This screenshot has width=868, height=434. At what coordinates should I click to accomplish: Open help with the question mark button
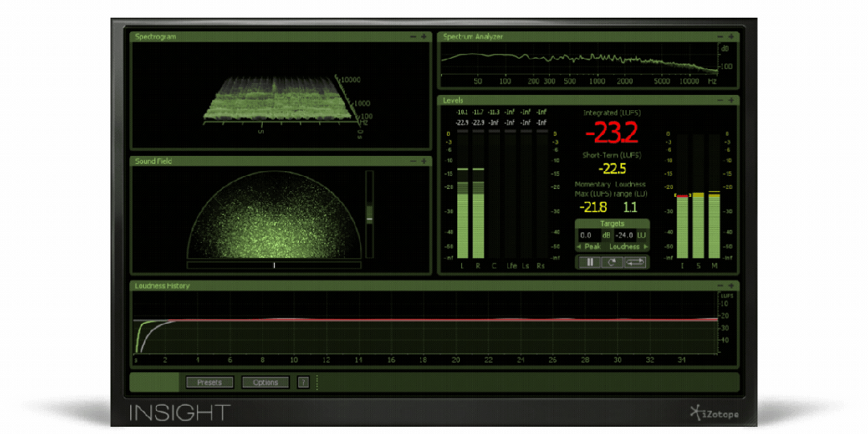click(x=303, y=383)
